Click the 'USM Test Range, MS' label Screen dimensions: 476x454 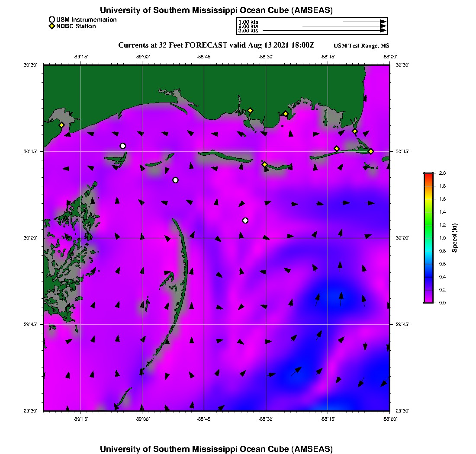pyautogui.click(x=361, y=46)
